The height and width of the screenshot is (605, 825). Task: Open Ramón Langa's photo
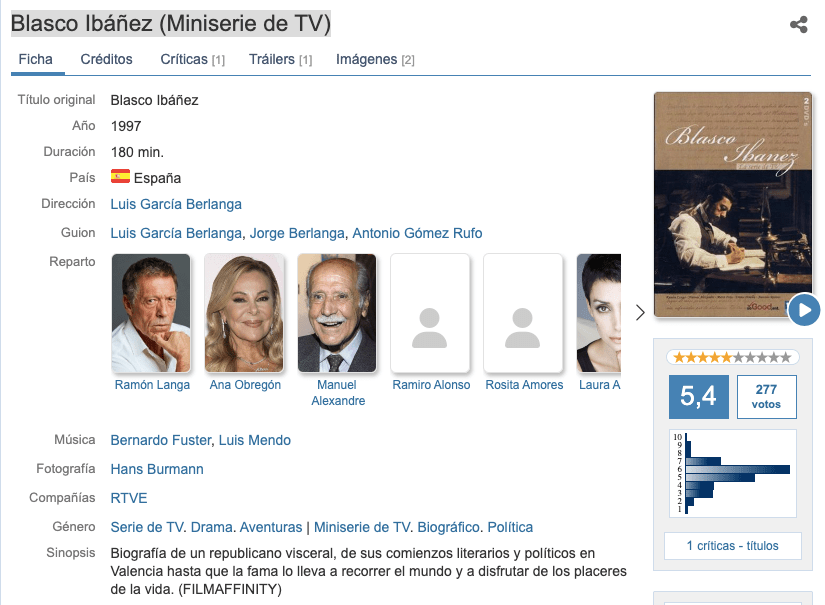[151, 313]
